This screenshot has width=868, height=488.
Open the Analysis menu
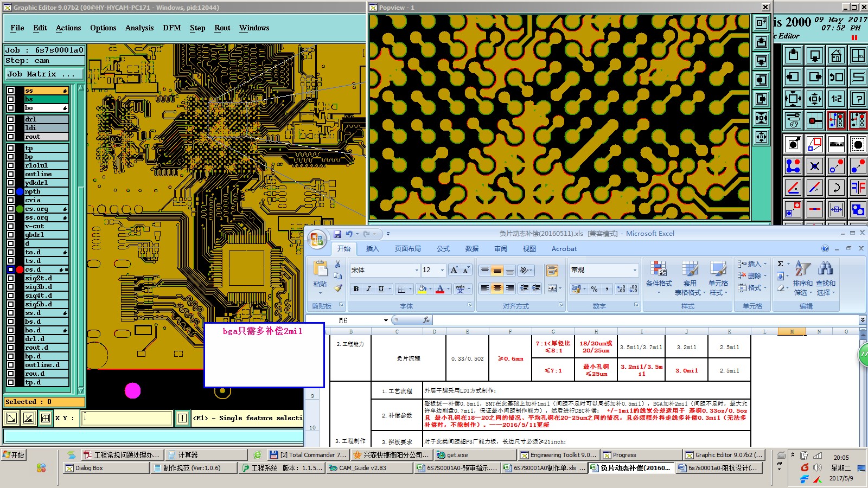[x=139, y=28]
